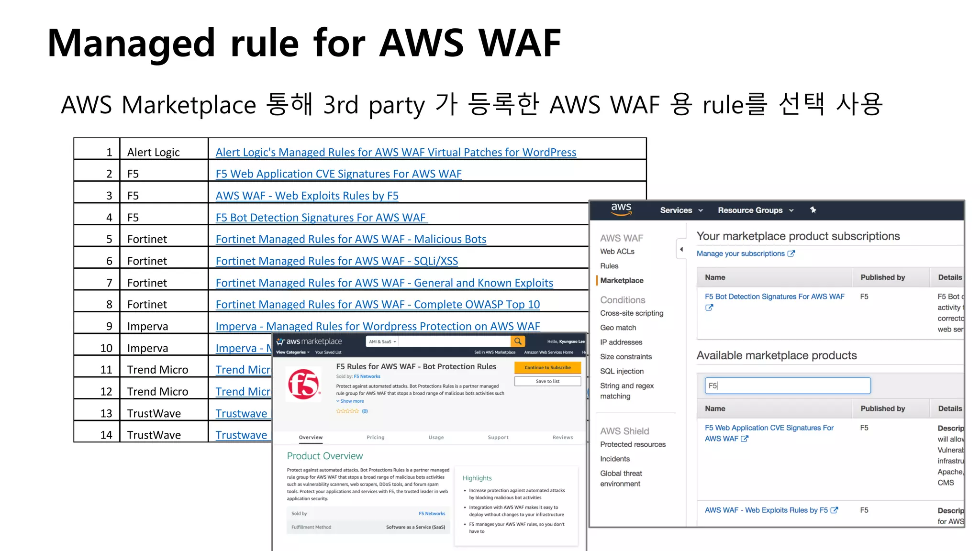The image size is (980, 551).
Task: Click Sell in AWS Marketplace link
Action: point(495,353)
